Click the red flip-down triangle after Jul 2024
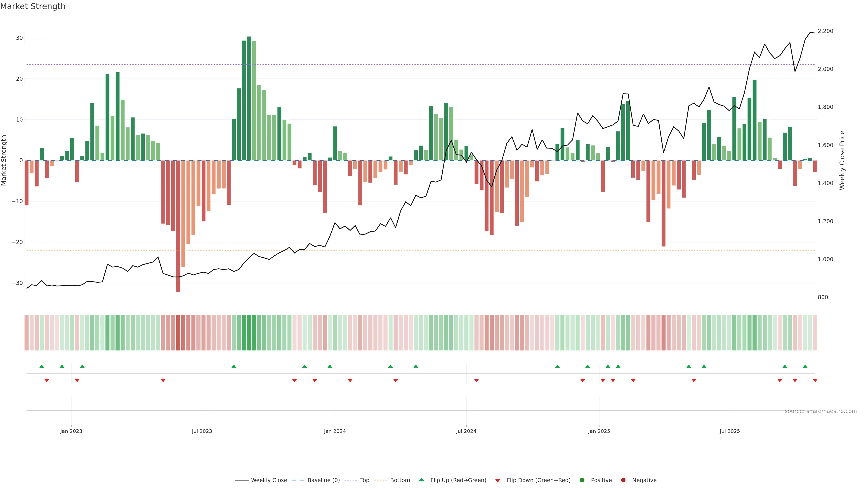This screenshot has width=868, height=488. pyautogui.click(x=476, y=380)
